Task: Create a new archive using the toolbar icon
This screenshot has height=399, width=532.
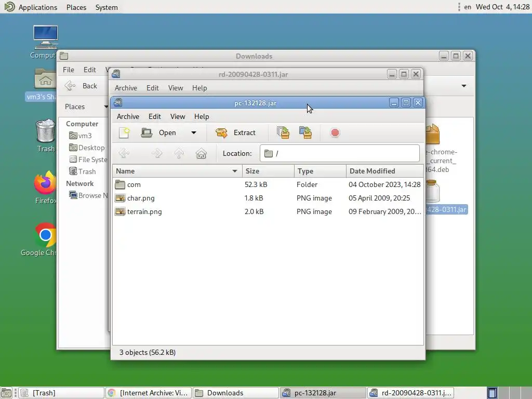Action: 124,132
